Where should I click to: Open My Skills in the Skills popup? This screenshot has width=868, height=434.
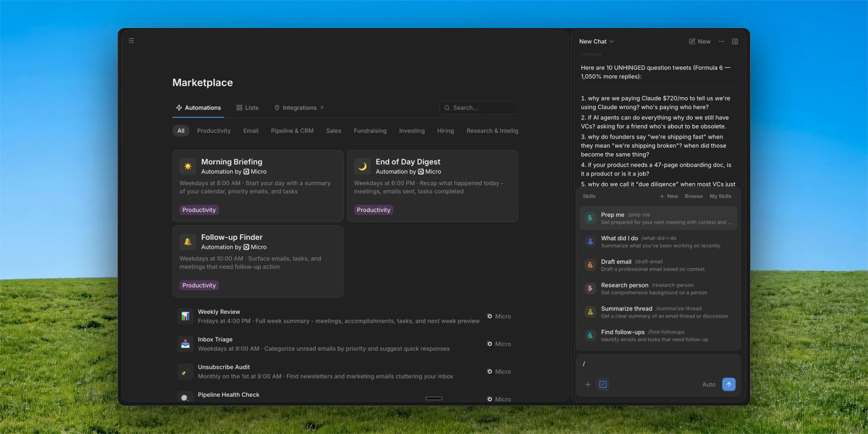pyautogui.click(x=720, y=197)
